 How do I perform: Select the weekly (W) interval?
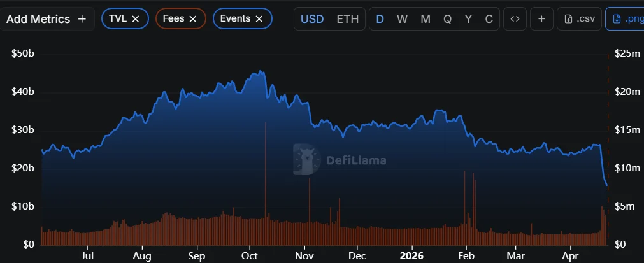coord(402,18)
